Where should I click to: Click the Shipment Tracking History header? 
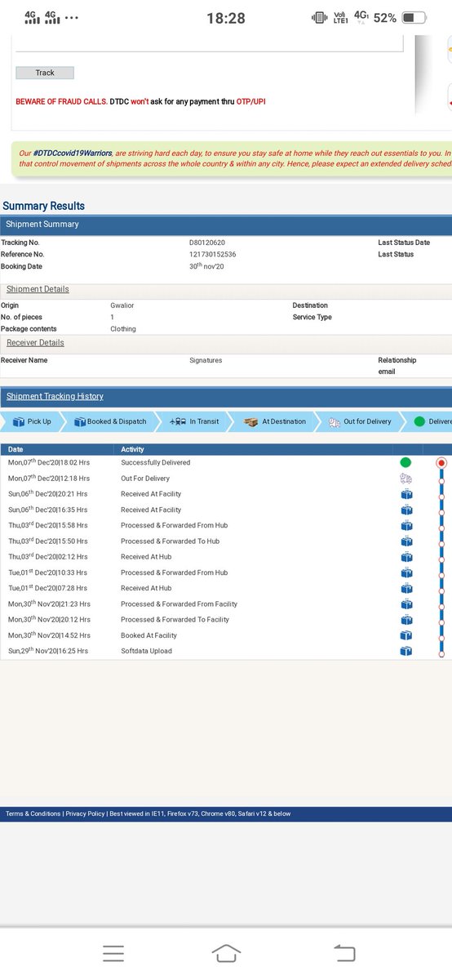[55, 396]
